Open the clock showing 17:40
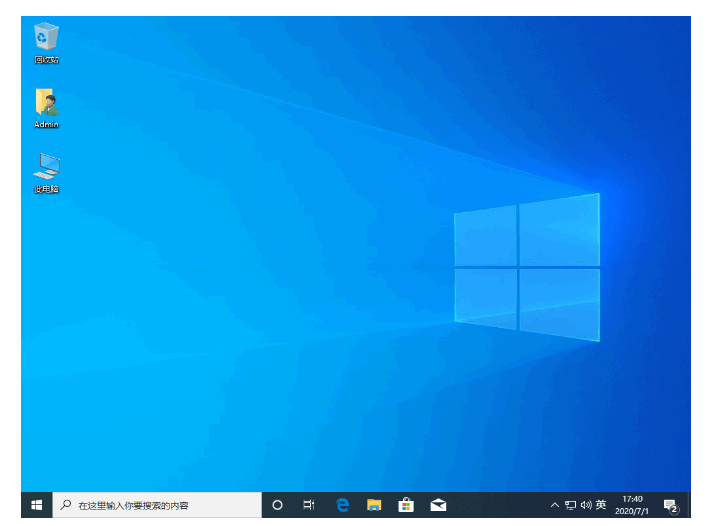 pyautogui.click(x=632, y=505)
